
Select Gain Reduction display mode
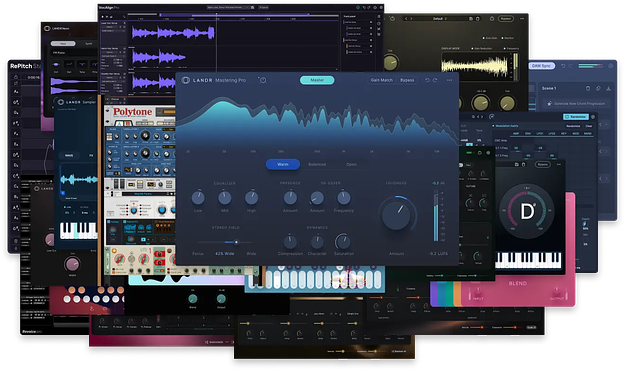(482, 49)
